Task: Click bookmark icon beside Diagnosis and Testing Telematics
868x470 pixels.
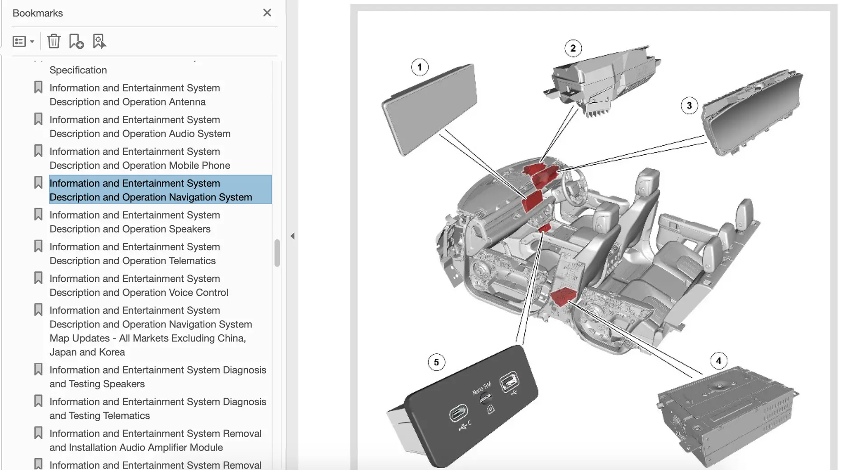Action: click(x=38, y=401)
